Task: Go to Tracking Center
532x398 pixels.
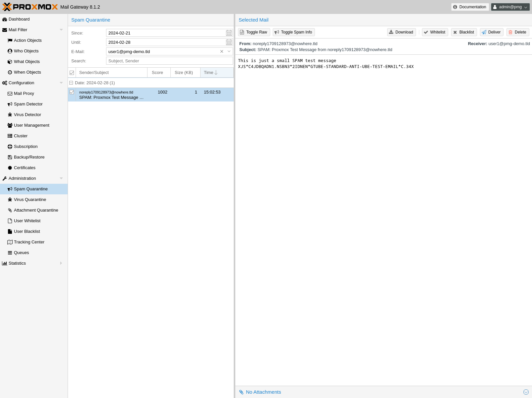Action: pyautogui.click(x=29, y=242)
